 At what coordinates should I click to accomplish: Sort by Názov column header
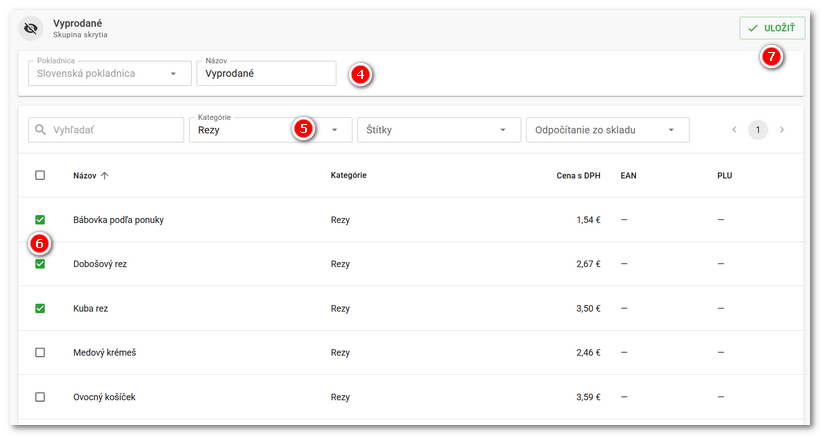(85, 175)
